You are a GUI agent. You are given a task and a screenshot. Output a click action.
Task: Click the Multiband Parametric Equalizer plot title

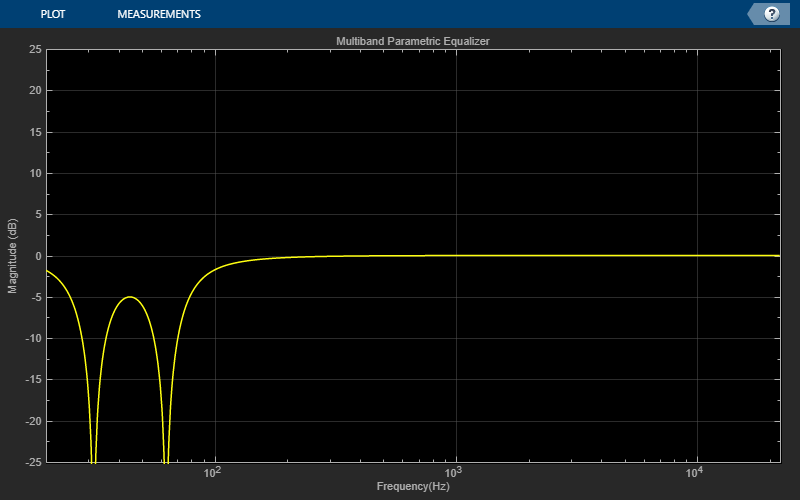(412, 41)
